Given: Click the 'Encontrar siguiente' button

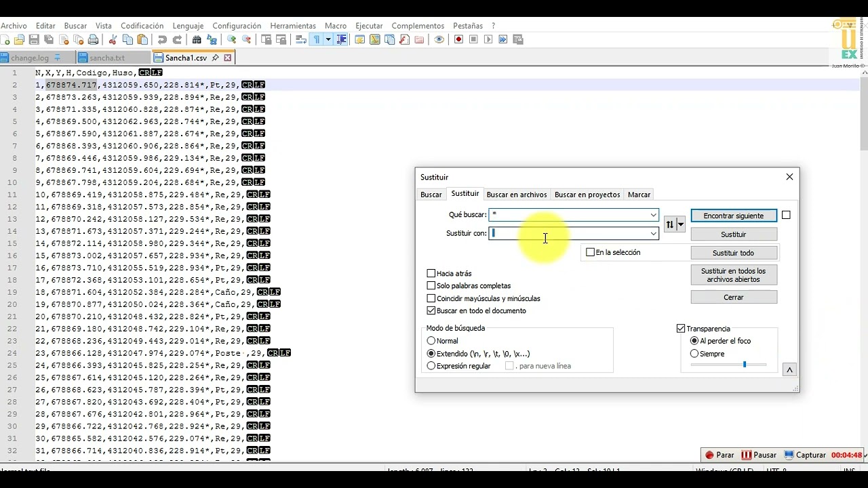Looking at the screenshot, I should coord(734,216).
